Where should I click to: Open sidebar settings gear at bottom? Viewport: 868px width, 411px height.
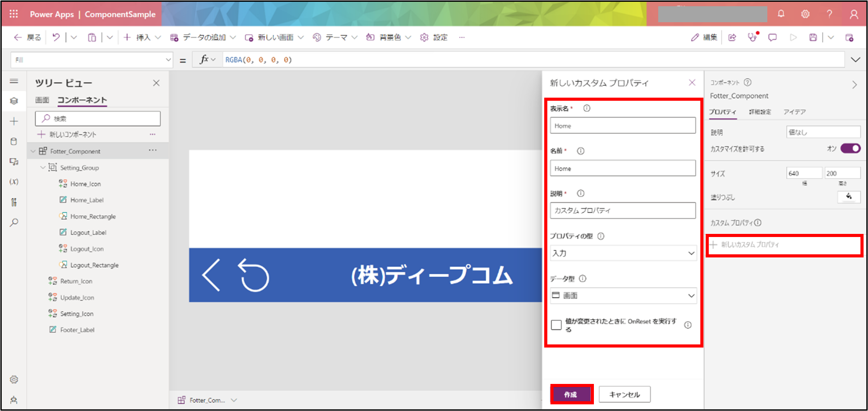[14, 379]
